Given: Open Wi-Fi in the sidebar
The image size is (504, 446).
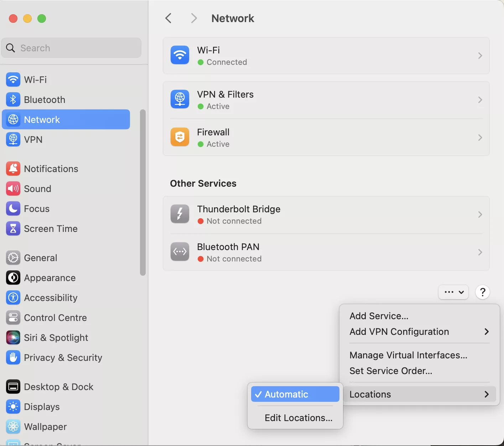Looking at the screenshot, I should pos(66,79).
